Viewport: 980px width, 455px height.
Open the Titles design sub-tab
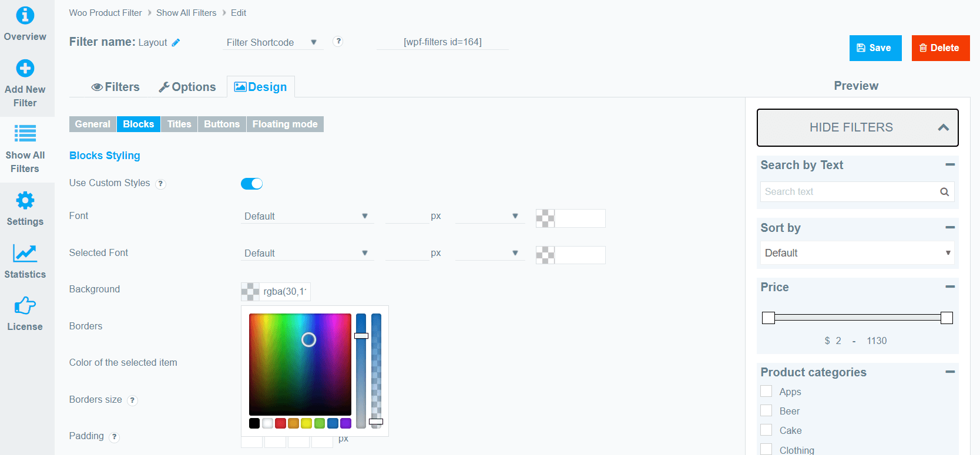179,124
